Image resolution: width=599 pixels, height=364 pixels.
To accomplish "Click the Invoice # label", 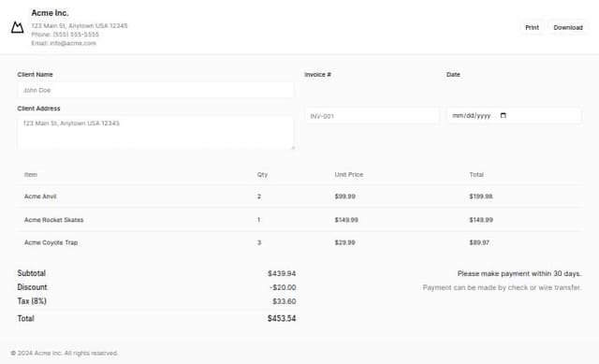I will (x=318, y=75).
